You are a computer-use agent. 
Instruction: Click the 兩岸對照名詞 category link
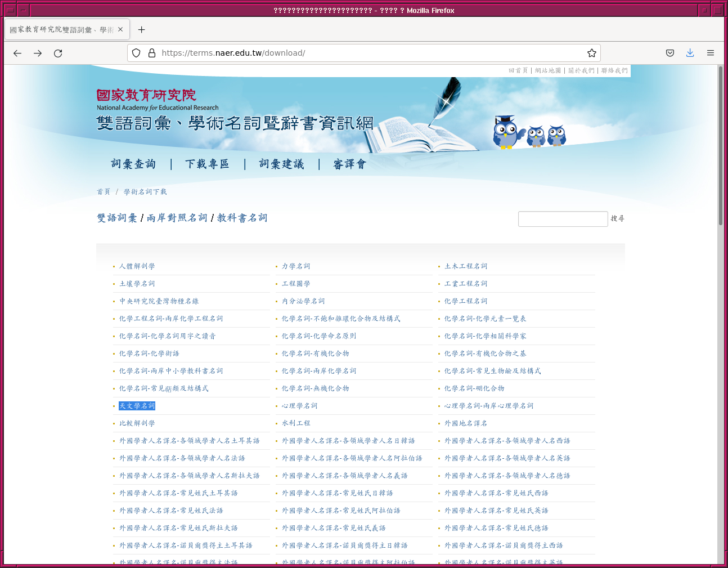pyautogui.click(x=177, y=218)
